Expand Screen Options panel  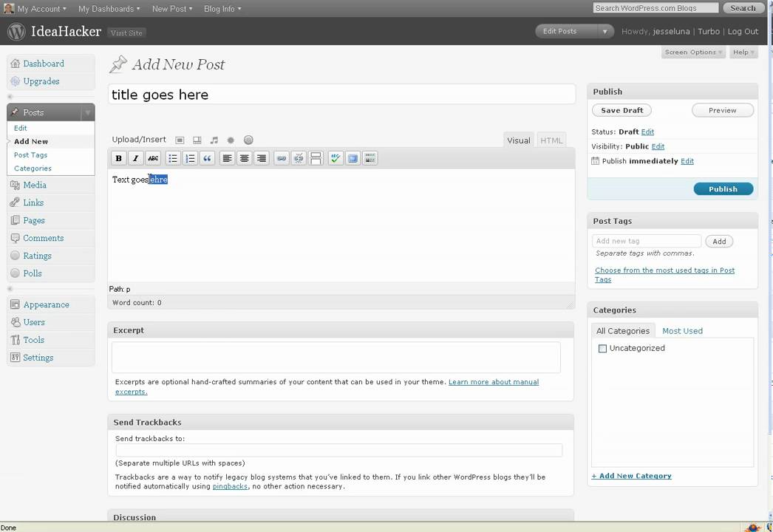tap(693, 52)
